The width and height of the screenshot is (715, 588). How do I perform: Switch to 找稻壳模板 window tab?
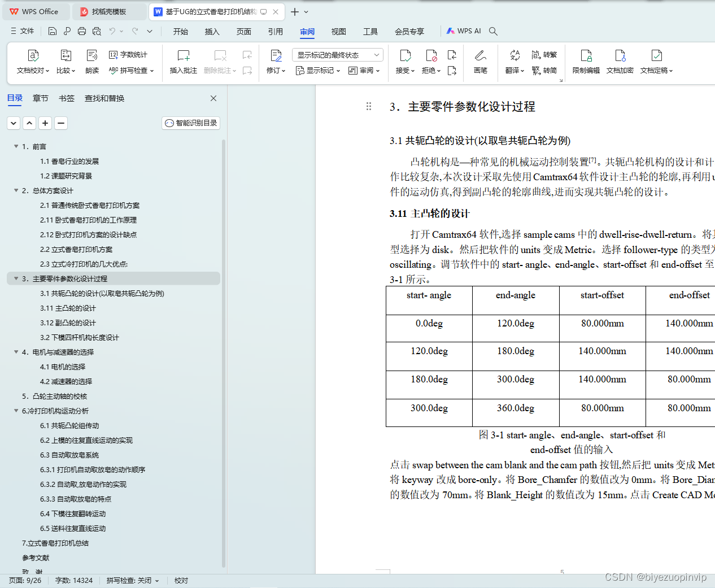109,11
